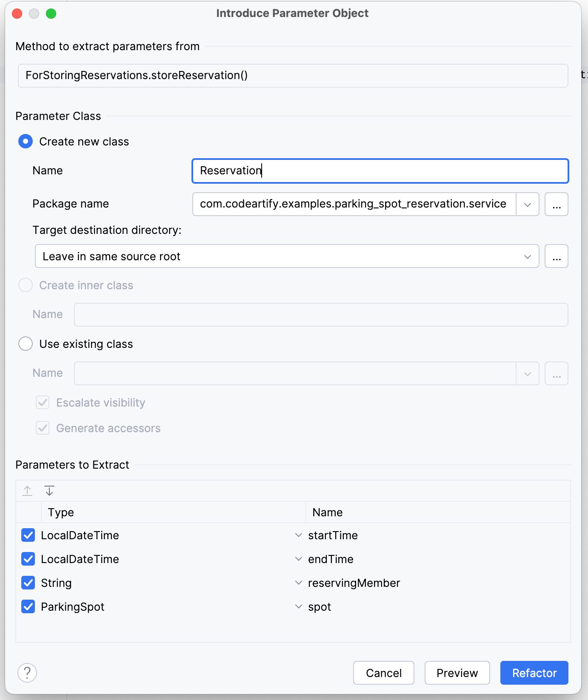
Task: Browse target destination directory ellipsis button
Action: pyautogui.click(x=557, y=256)
